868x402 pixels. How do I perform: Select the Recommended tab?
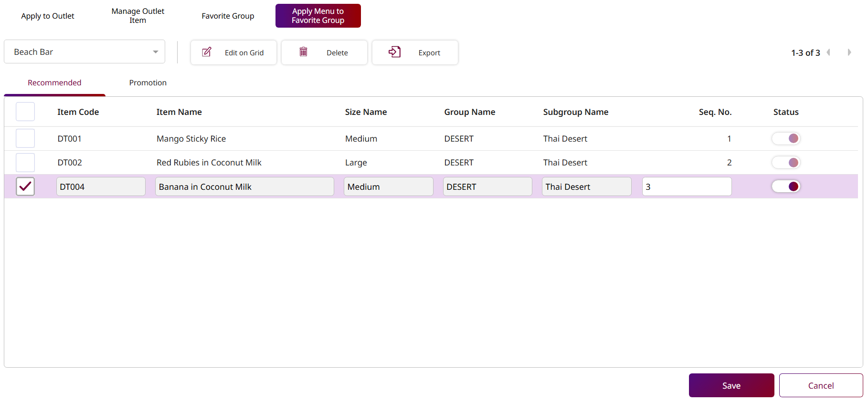[x=54, y=82]
